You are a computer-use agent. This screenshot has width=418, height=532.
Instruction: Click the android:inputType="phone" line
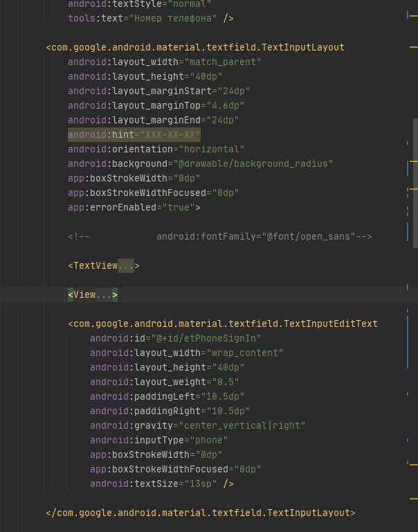[158, 441]
